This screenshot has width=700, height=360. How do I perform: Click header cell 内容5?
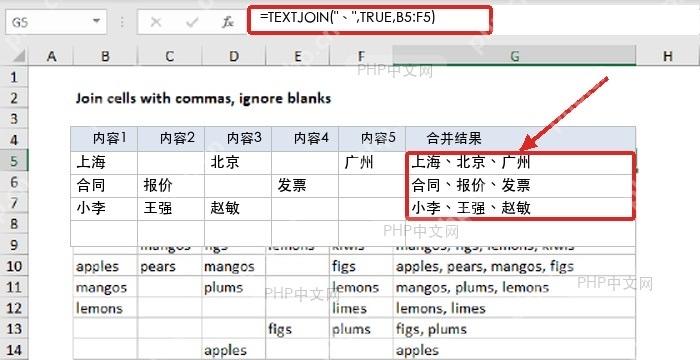pyautogui.click(x=372, y=139)
